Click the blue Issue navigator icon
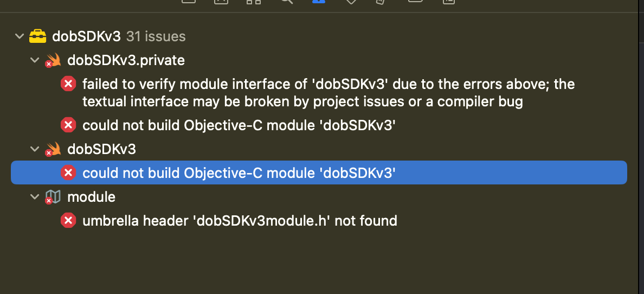This screenshot has width=644, height=294. (x=319, y=2)
